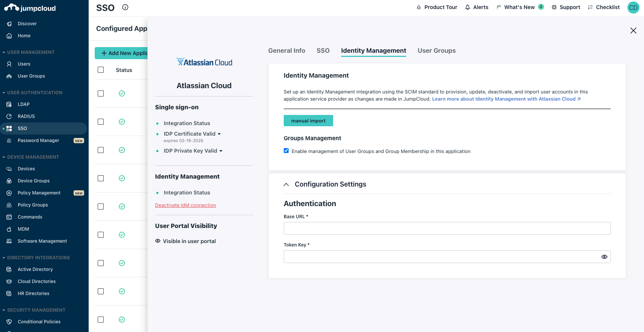Open User Groups in the sidebar
Image resolution: width=644 pixels, height=332 pixels.
coord(31,76)
